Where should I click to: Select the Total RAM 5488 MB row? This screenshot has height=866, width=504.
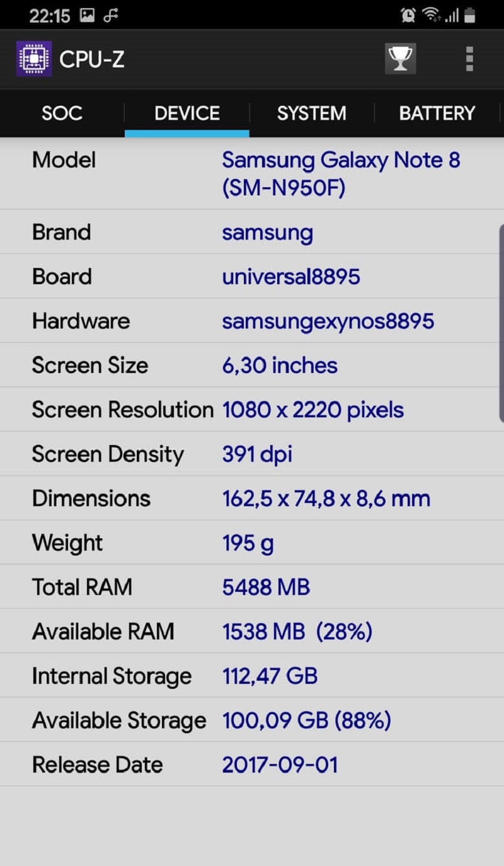click(x=252, y=587)
